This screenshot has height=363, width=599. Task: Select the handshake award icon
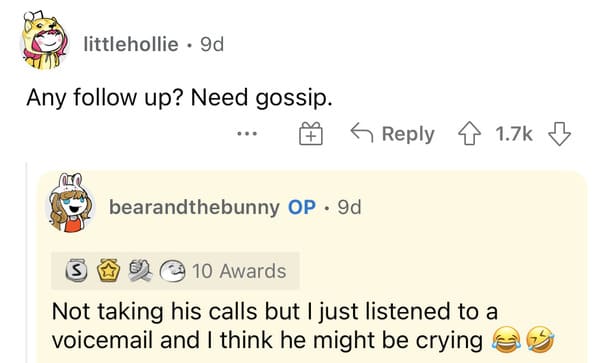(x=139, y=271)
